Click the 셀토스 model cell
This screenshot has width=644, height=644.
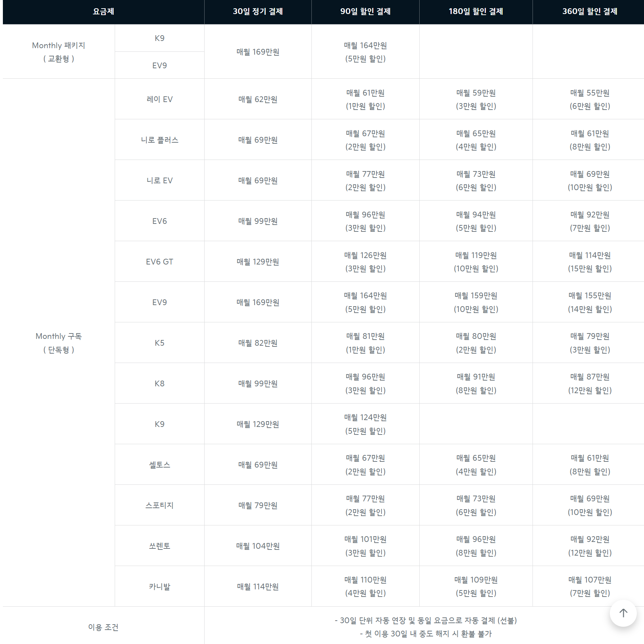coord(160,465)
